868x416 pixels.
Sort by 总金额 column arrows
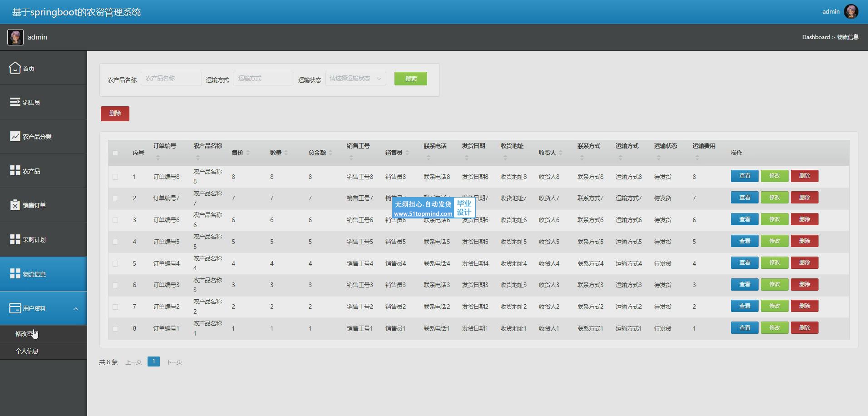[330, 153]
